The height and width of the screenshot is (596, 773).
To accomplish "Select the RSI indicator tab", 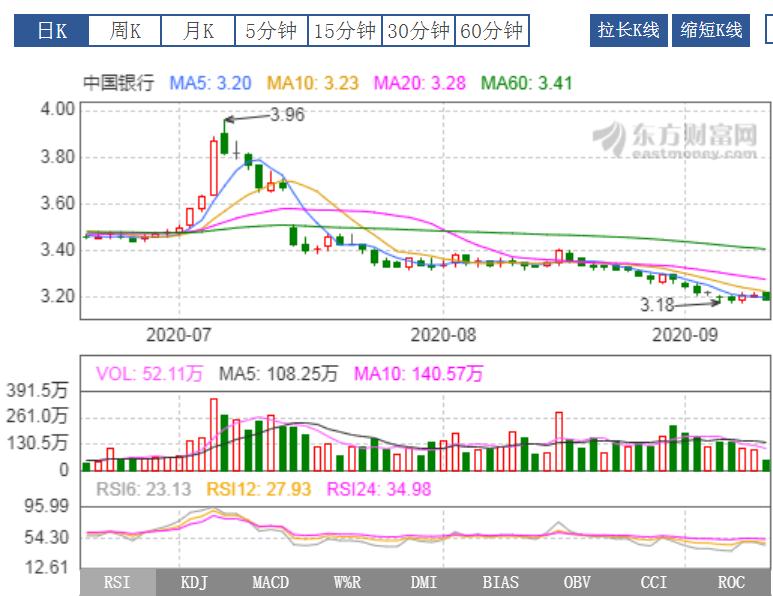I will tap(117, 582).
